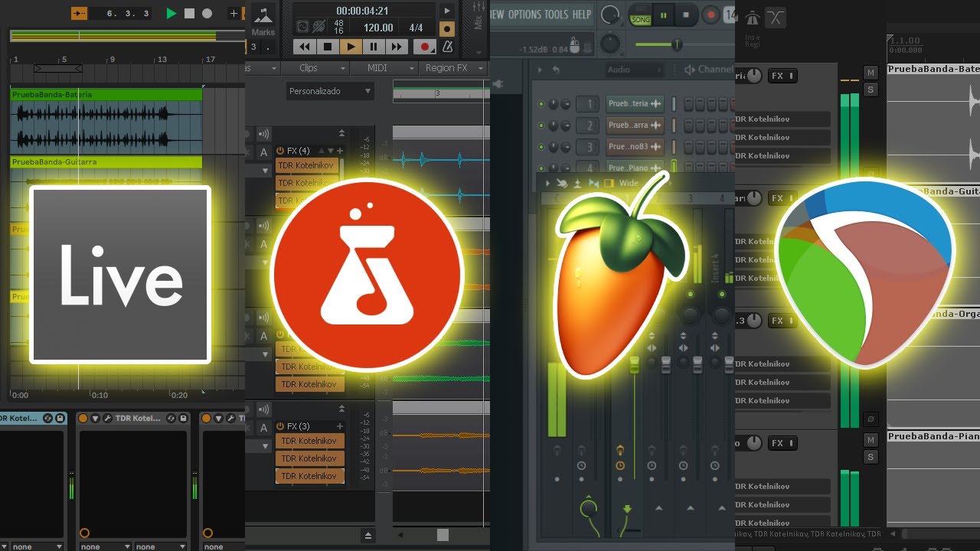Viewport: 980px width, 551px height.
Task: Open the MIDI menu in Cakewalk's track view
Action: click(383, 68)
